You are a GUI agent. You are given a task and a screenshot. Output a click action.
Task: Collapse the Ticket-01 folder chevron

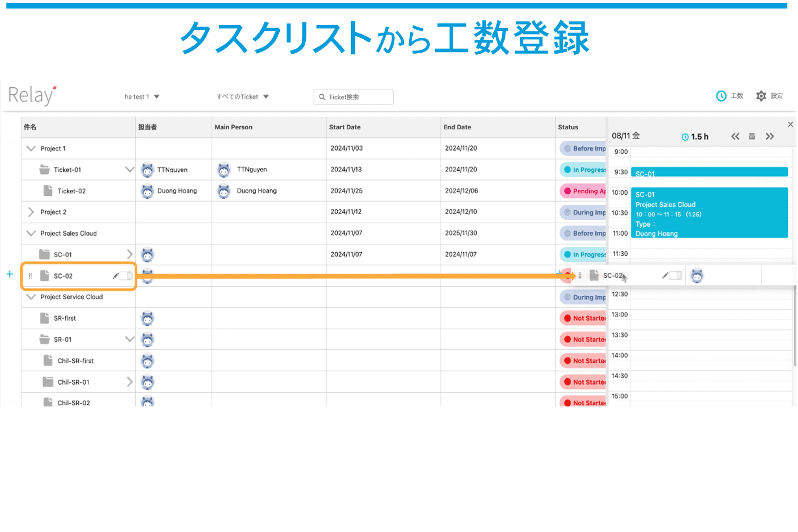129,170
